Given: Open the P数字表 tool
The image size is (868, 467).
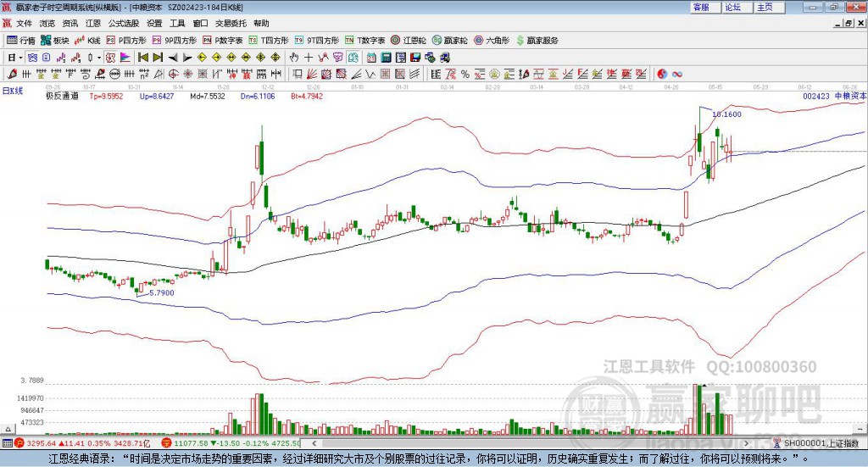Looking at the screenshot, I should click(223, 41).
